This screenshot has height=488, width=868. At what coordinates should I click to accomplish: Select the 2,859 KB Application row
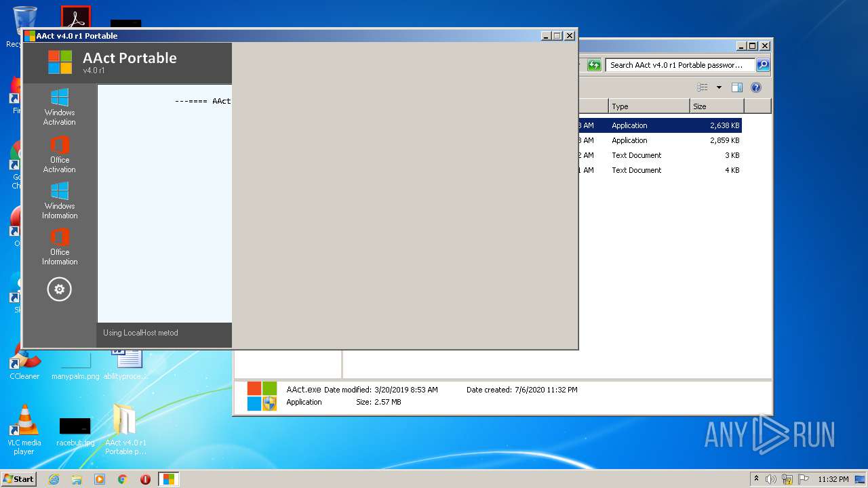click(x=660, y=140)
